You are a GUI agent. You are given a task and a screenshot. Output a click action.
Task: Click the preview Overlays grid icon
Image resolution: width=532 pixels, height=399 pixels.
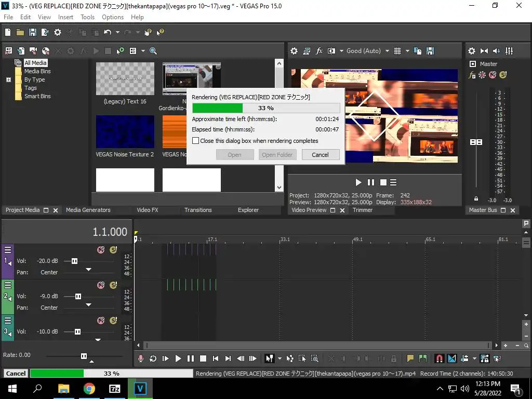point(397,51)
